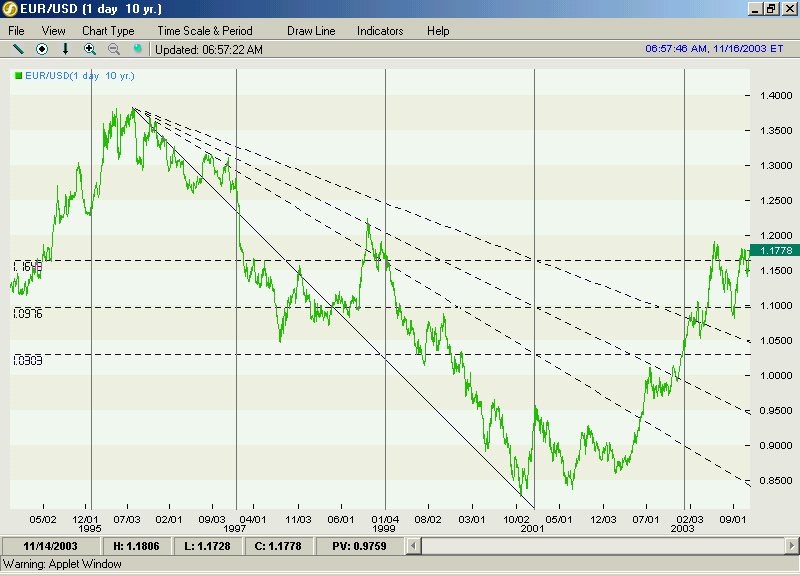Click the greyed-out zoom out magnifier
The width and height of the screenshot is (800, 576).
[x=114, y=49]
